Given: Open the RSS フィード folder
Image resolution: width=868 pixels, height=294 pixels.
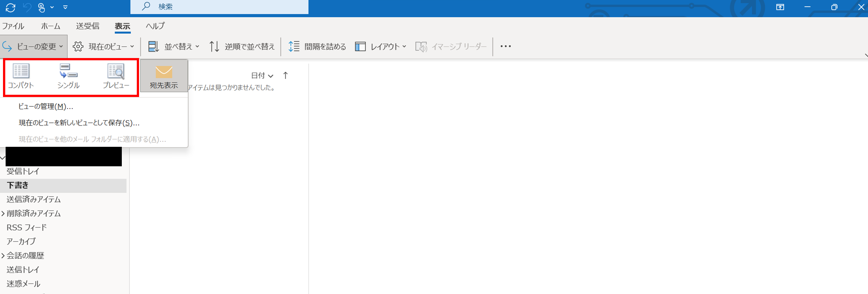Looking at the screenshot, I should coord(27,227).
